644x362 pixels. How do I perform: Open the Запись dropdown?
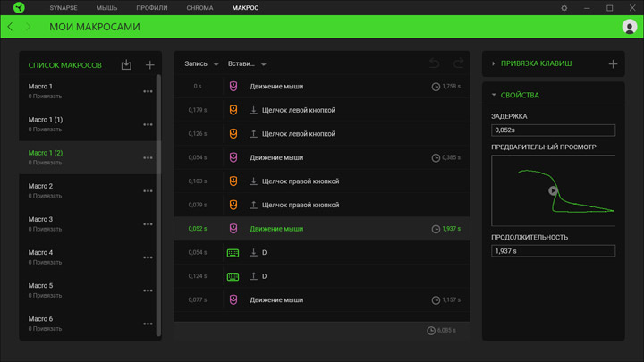[x=201, y=63]
